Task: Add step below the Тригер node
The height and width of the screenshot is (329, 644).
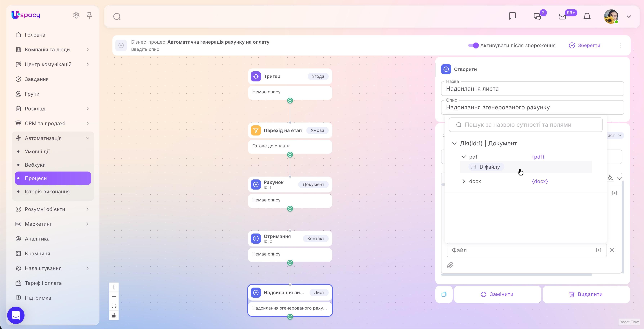Action: 290,101
